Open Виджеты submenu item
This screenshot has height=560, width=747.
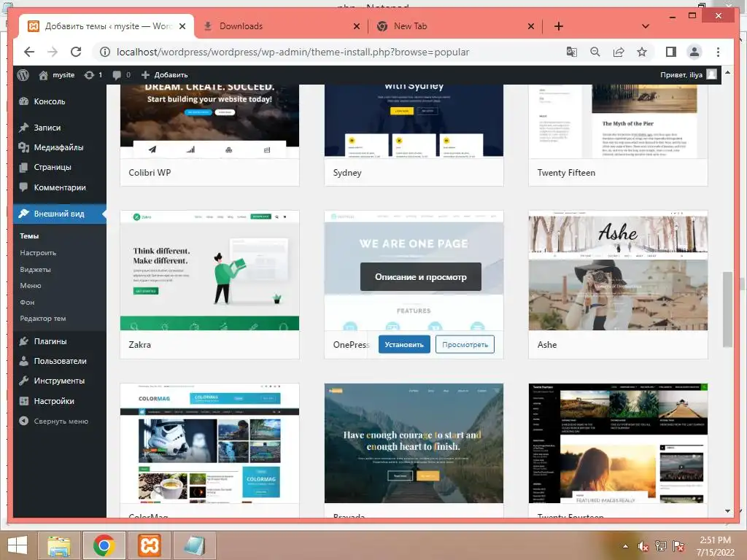(35, 270)
